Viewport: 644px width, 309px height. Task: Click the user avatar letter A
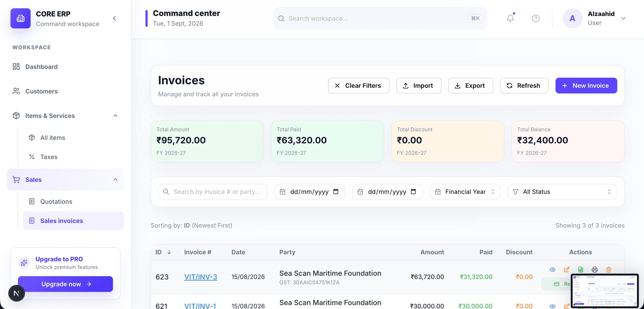[x=573, y=18]
